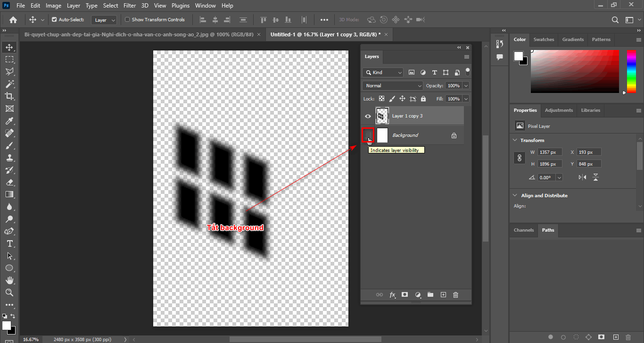
Task: Delete the selected layer
Action: tap(455, 294)
